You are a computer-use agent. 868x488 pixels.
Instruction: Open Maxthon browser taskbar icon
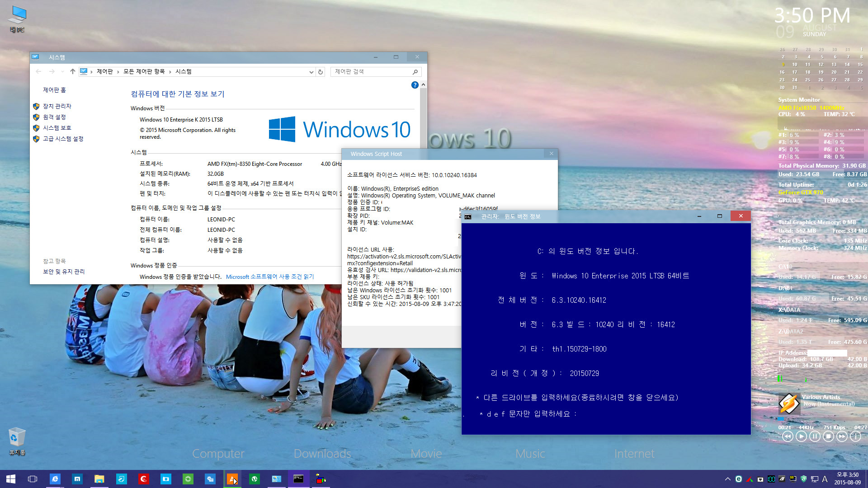[77, 479]
